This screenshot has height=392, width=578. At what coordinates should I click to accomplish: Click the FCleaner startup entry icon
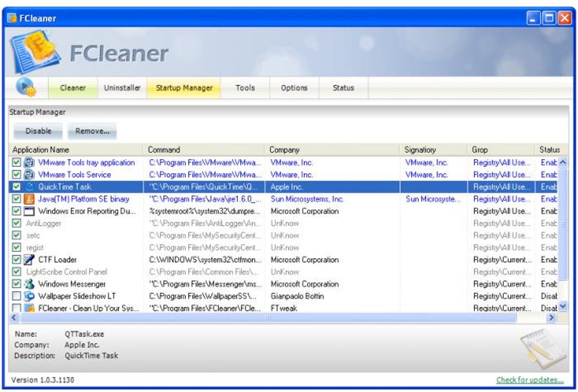point(29,308)
